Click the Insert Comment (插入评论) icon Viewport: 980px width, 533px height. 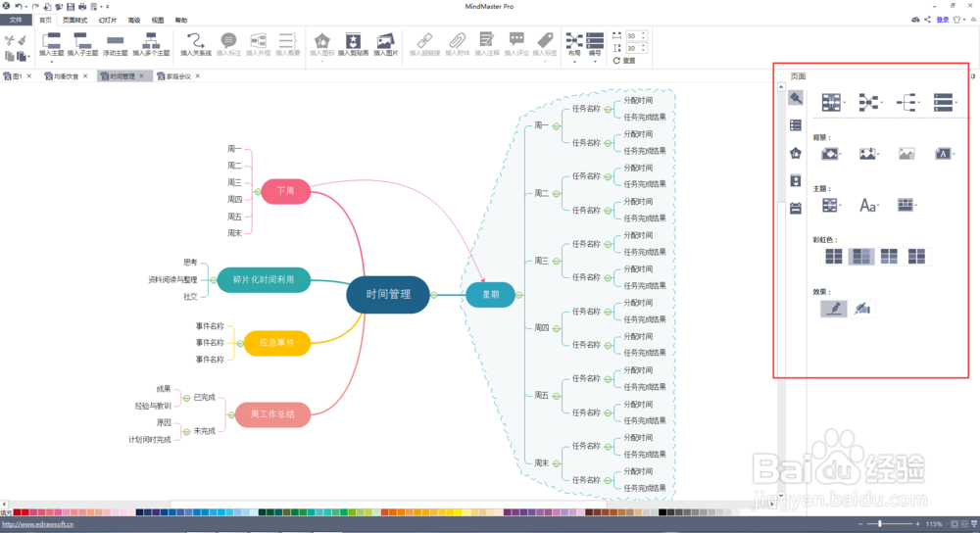pos(516,40)
